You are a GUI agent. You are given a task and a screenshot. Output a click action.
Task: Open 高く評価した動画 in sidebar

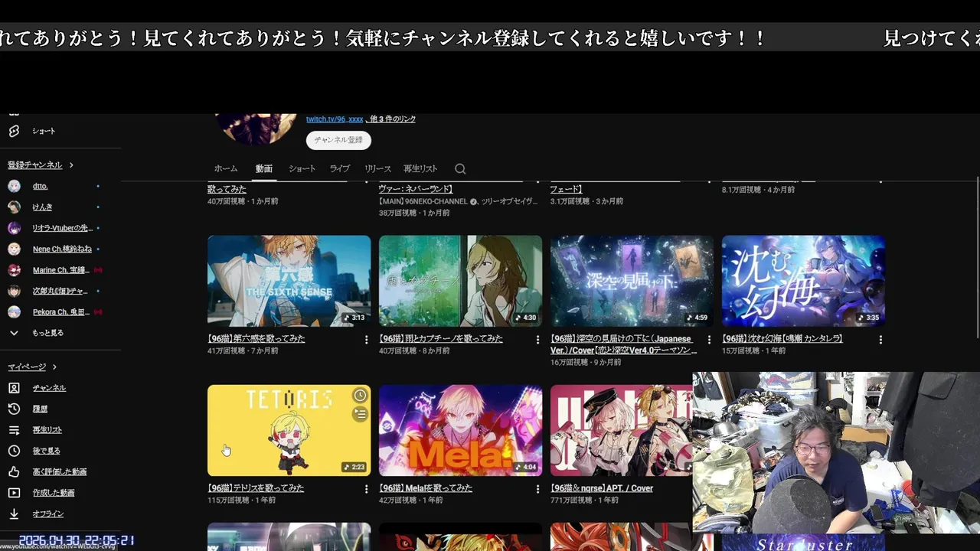[60, 472]
